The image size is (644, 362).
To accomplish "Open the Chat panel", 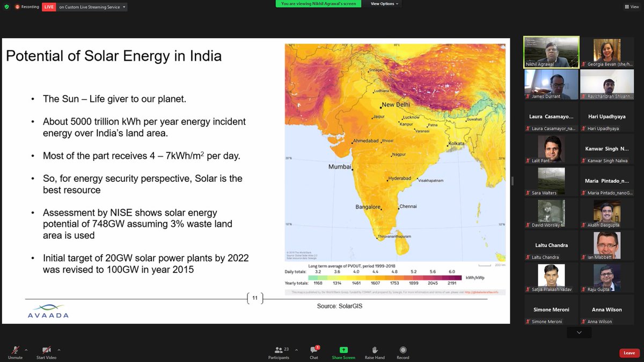I will coord(314,352).
